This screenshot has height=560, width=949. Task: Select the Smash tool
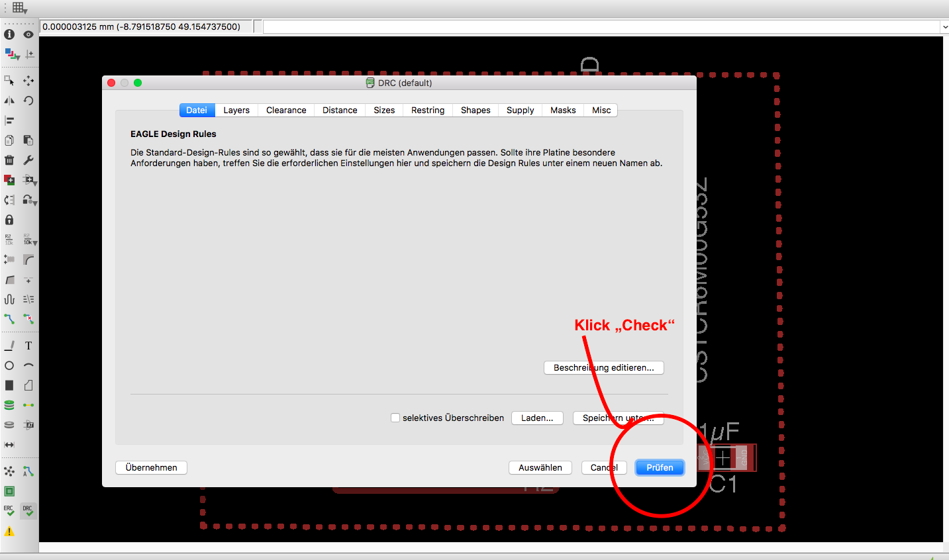[9, 259]
